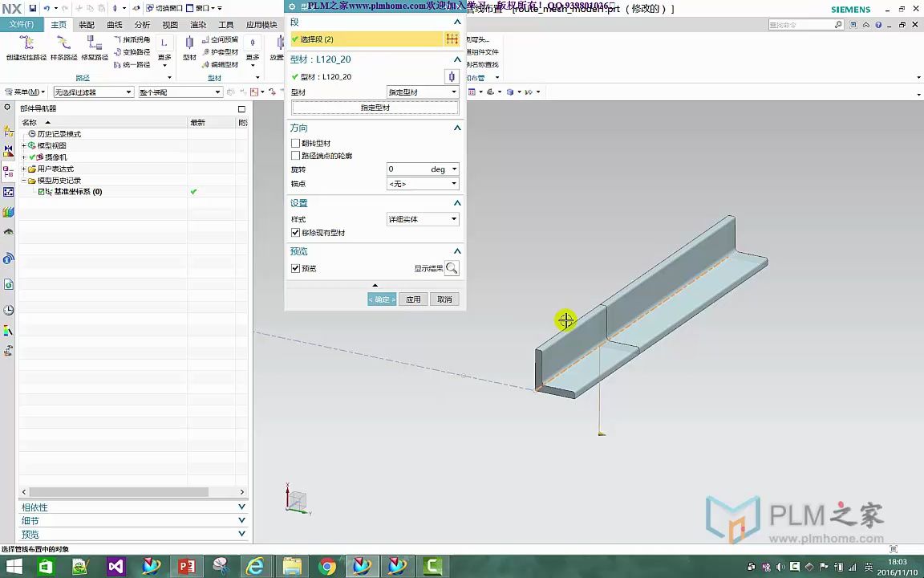Open the 锚点 <无> anchor dropdown
This screenshot has height=578, width=924.
point(423,183)
